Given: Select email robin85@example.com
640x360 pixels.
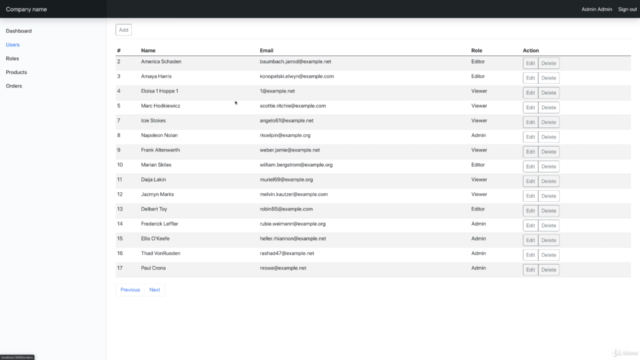Looking at the screenshot, I should (286, 209).
